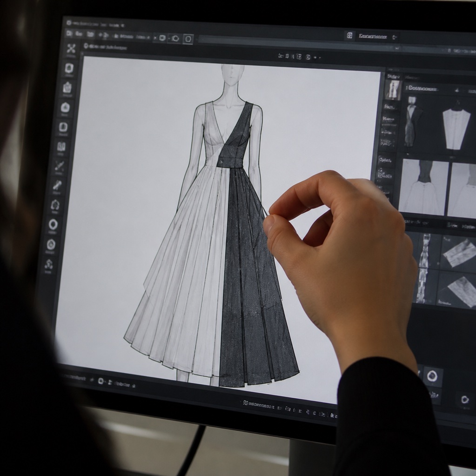Click the ring icon button below the right panel

(x=432, y=376)
